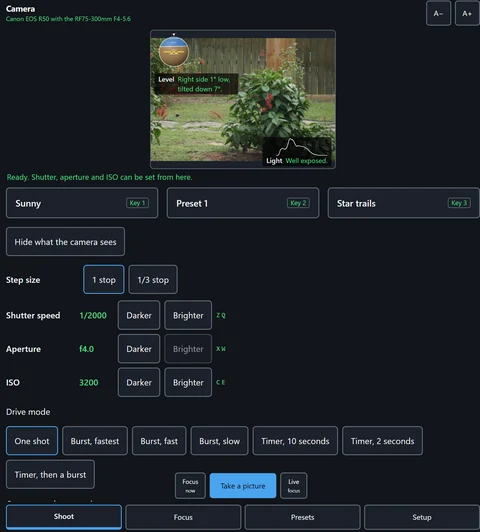Viewport: 480px width, 532px height.
Task: Select Timer, 2 seconds drive mode
Action: click(382, 441)
